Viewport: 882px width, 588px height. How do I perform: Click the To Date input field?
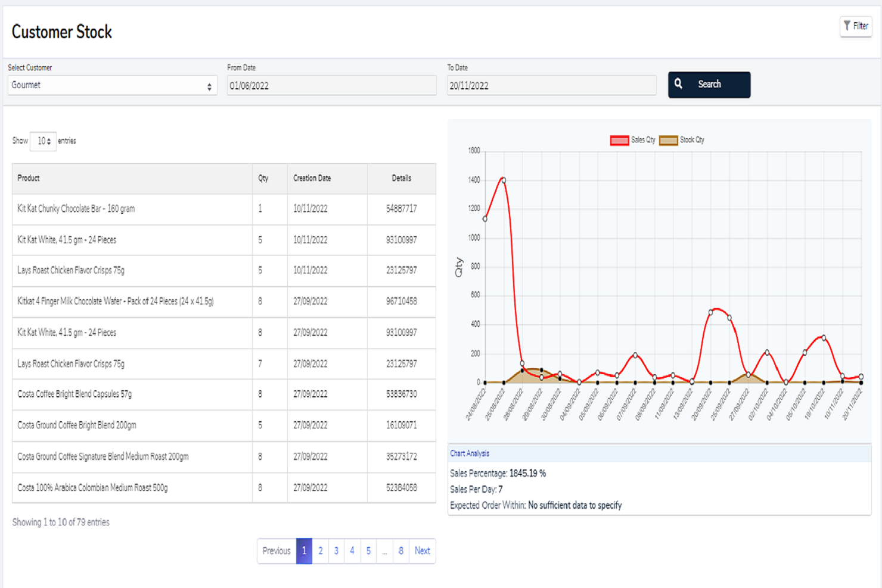coord(551,85)
